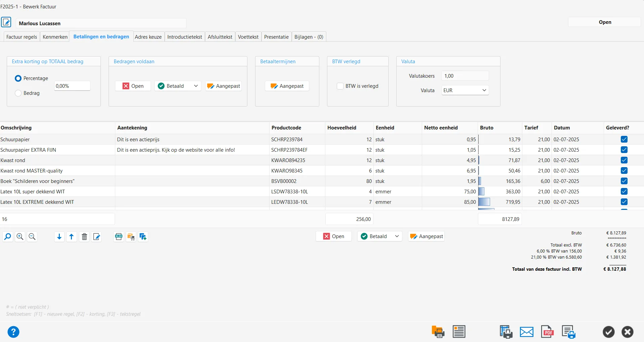The image size is (644, 342).
Task: Export the table to XLSX
Action: (x=119, y=237)
